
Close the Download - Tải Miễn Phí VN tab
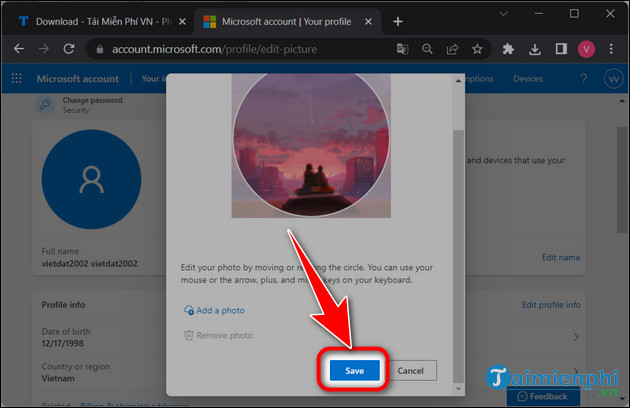(182, 22)
